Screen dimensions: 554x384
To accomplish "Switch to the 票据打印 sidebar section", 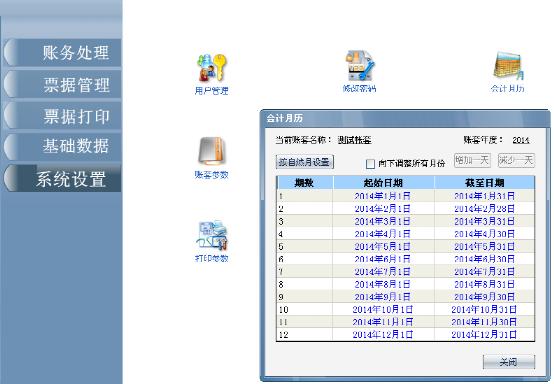I will [62, 116].
